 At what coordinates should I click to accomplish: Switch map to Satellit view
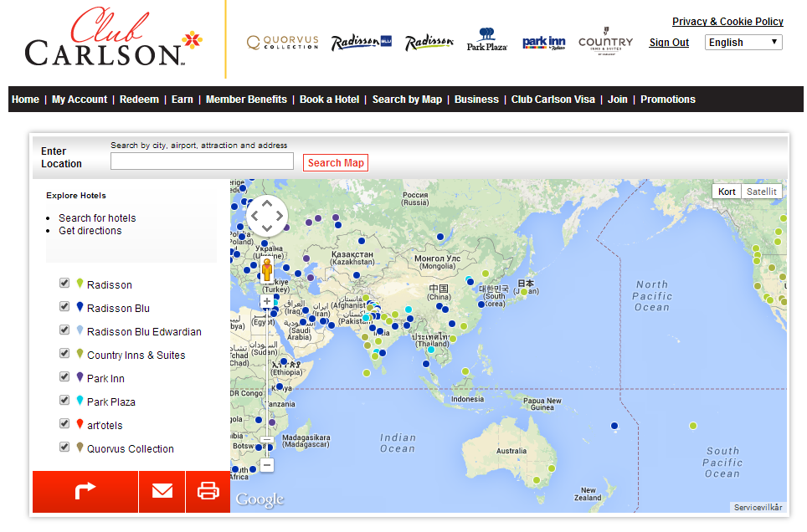point(762,192)
